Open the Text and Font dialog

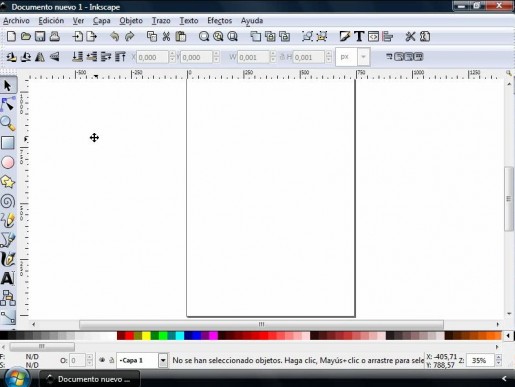359,36
